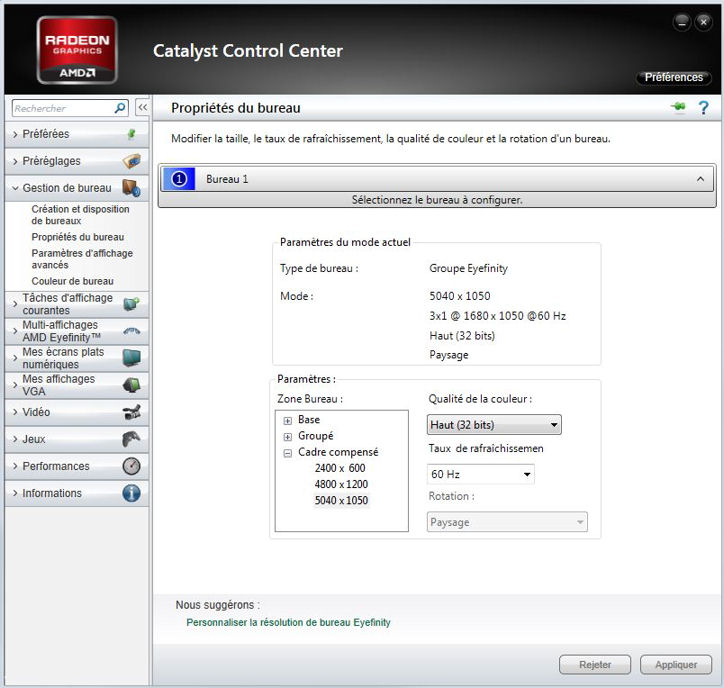724x688 pixels.
Task: Minimize the Catalyst Control Center window
Action: [682, 22]
